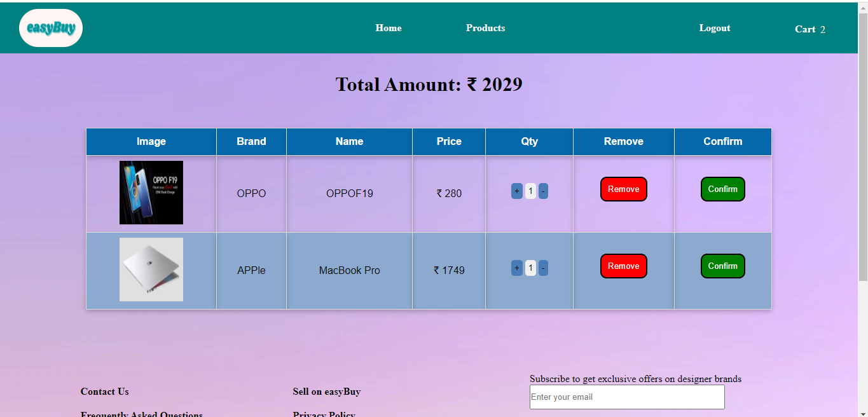Click the quantity value of OPPOF19
Viewport: 868px width, 417px height.
pos(530,191)
